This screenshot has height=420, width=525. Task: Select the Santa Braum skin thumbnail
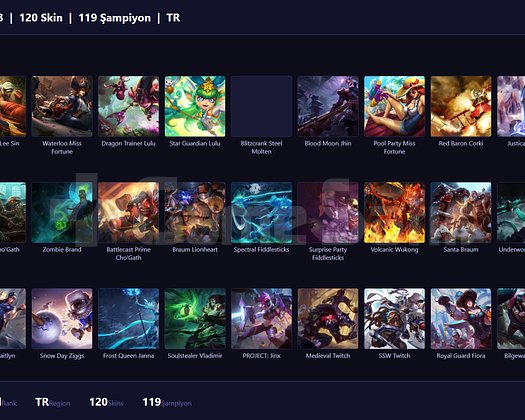pos(461,212)
